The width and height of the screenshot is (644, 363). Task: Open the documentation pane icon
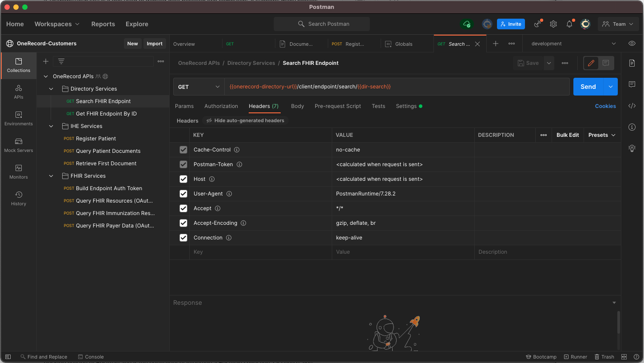(x=632, y=63)
